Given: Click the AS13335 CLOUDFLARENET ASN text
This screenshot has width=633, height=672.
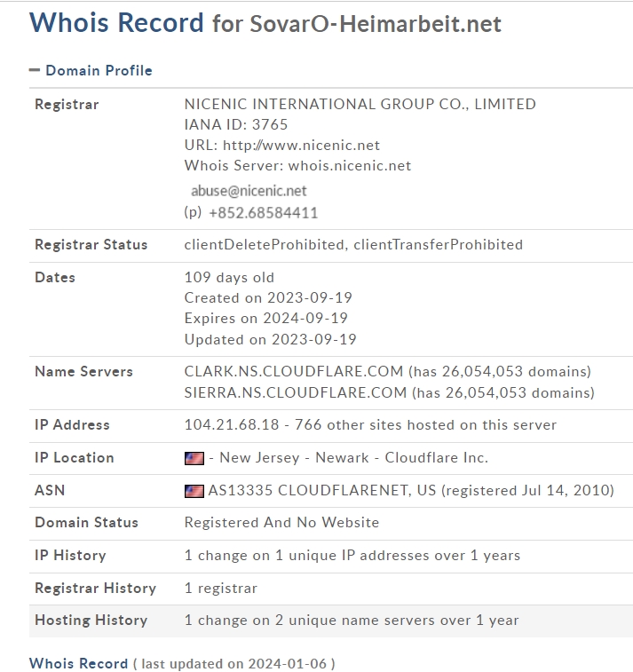Looking at the screenshot, I should pos(322,490).
